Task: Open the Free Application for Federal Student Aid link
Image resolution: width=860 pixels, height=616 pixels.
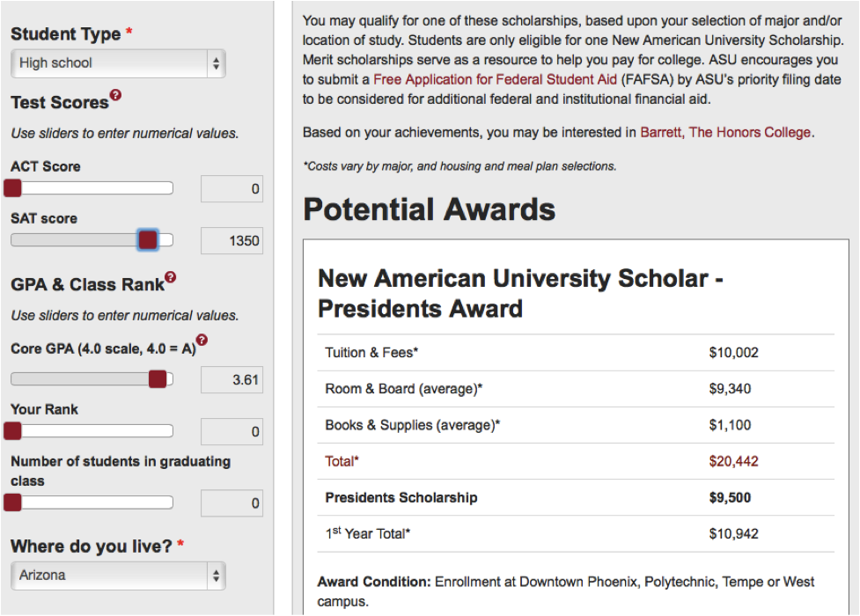Action: pyautogui.click(x=496, y=80)
